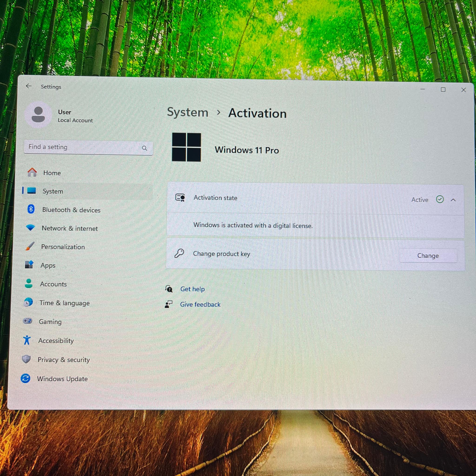The width and height of the screenshot is (476, 476).
Task: Click the green Active checkmark icon
Action: 440,199
